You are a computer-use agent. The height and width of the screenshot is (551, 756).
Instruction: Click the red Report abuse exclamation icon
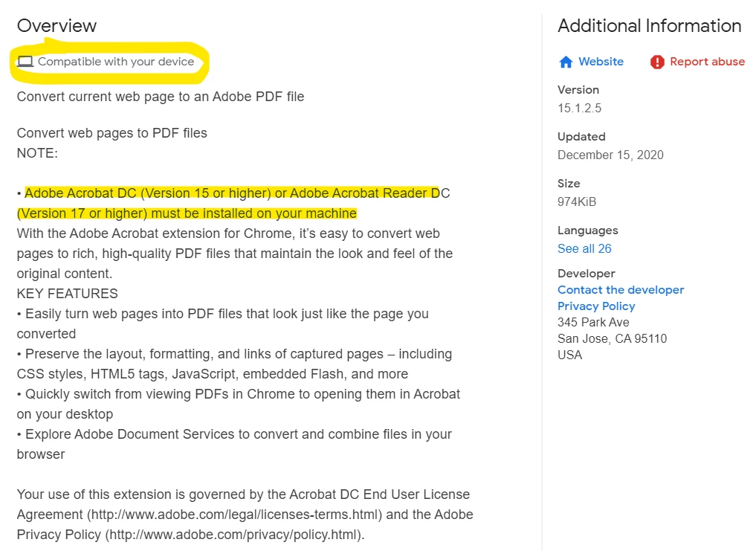656,62
